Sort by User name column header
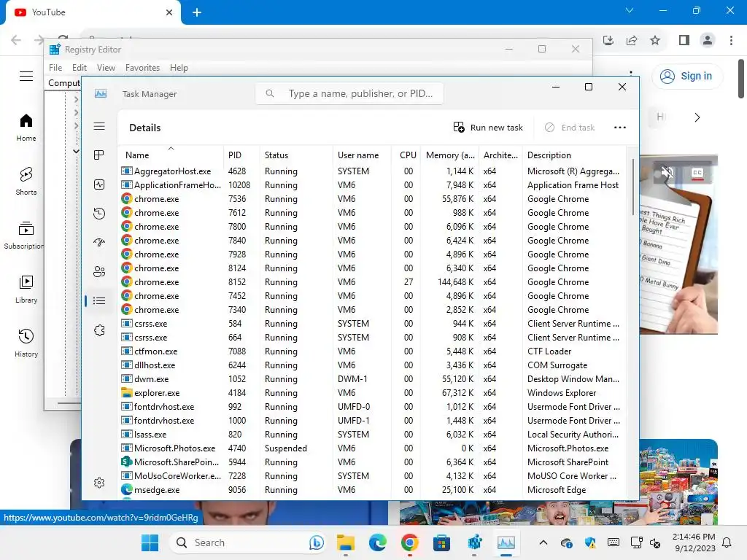Image resolution: width=747 pixels, height=560 pixels. [362, 155]
